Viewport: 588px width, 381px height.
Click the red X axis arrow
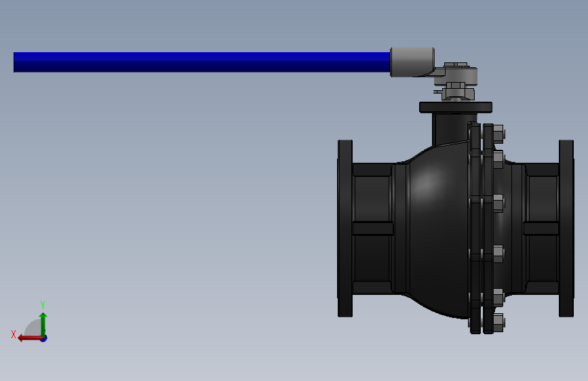(30, 338)
